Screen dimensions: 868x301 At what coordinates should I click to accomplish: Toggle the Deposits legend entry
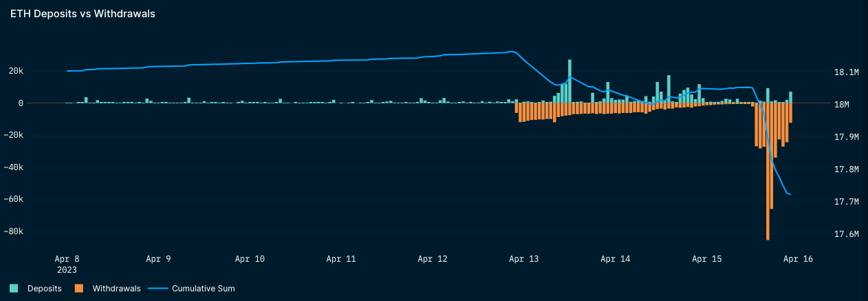coord(36,289)
